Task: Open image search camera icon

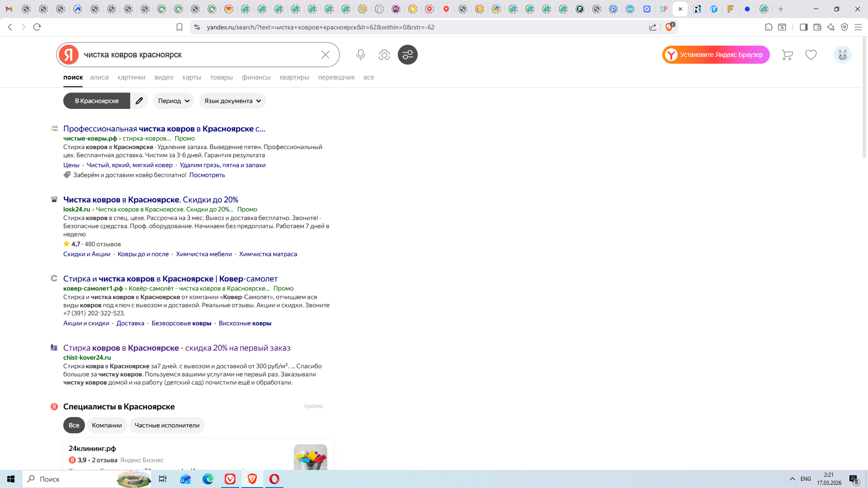Action: coord(384,55)
